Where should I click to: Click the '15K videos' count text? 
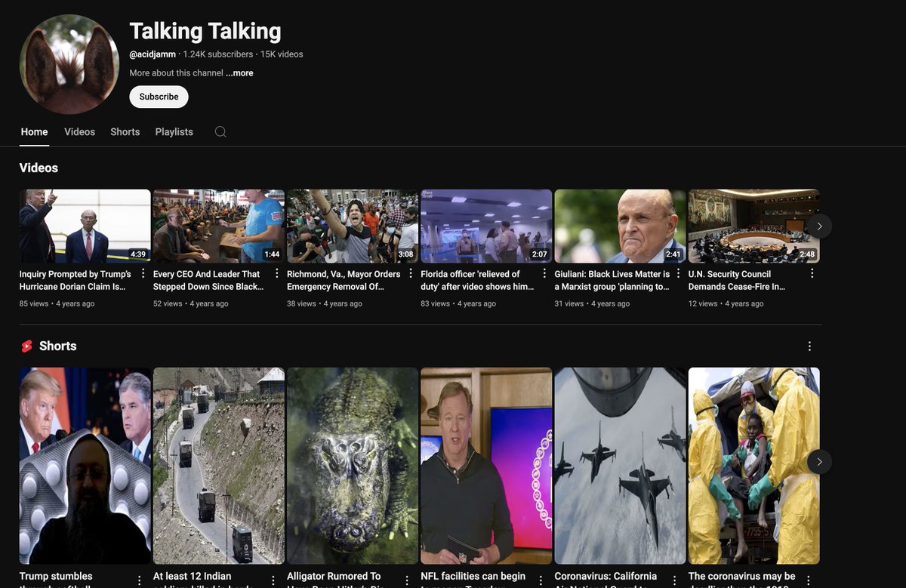pos(282,54)
